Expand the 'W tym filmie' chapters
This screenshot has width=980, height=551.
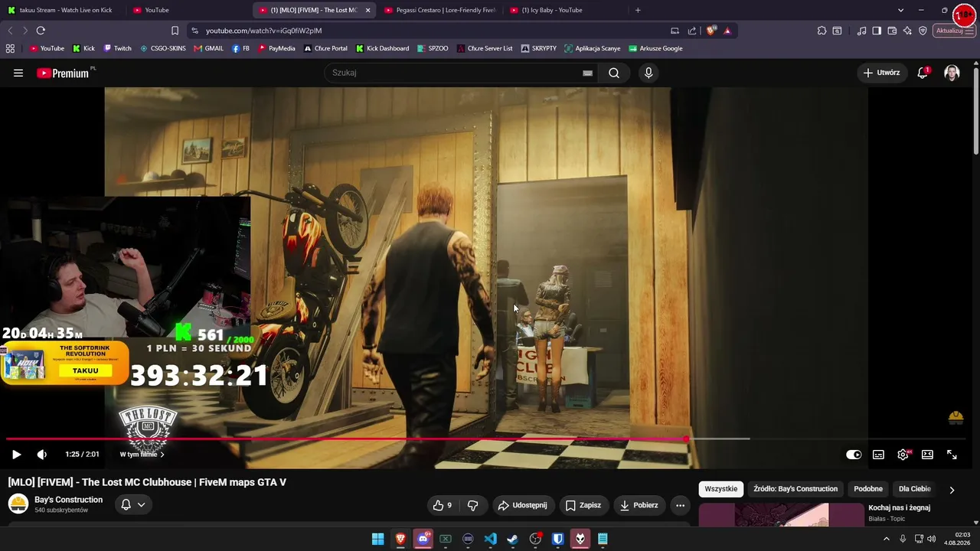(x=142, y=455)
